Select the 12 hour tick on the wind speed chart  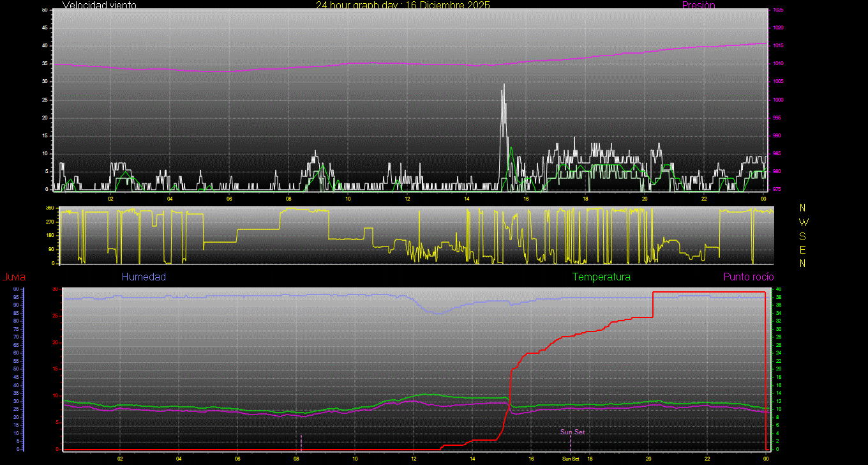407,199
